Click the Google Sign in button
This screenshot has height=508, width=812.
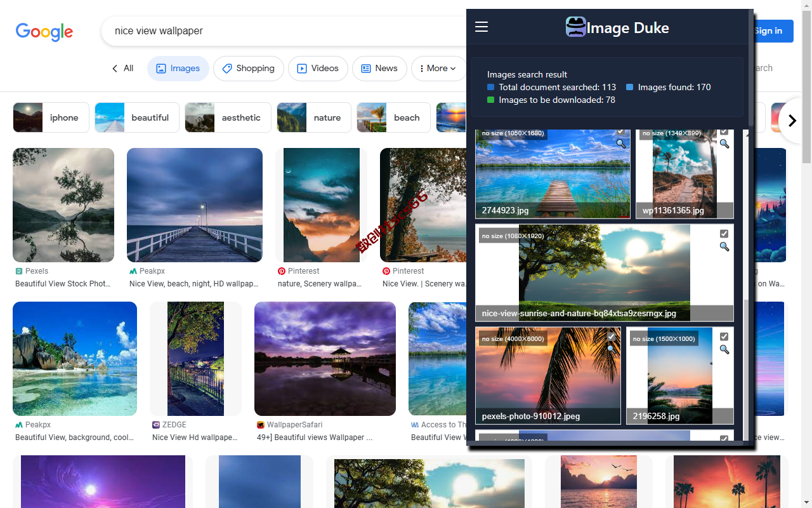coord(769,30)
